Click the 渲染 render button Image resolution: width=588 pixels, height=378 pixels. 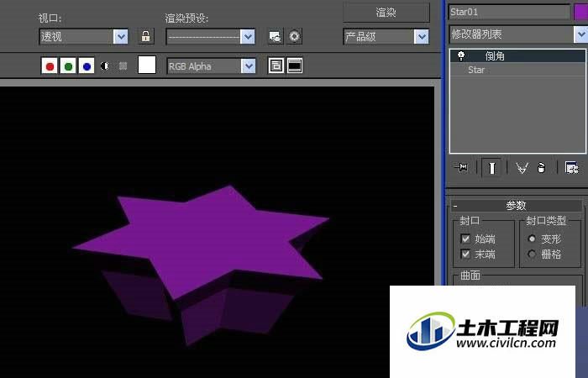point(386,13)
